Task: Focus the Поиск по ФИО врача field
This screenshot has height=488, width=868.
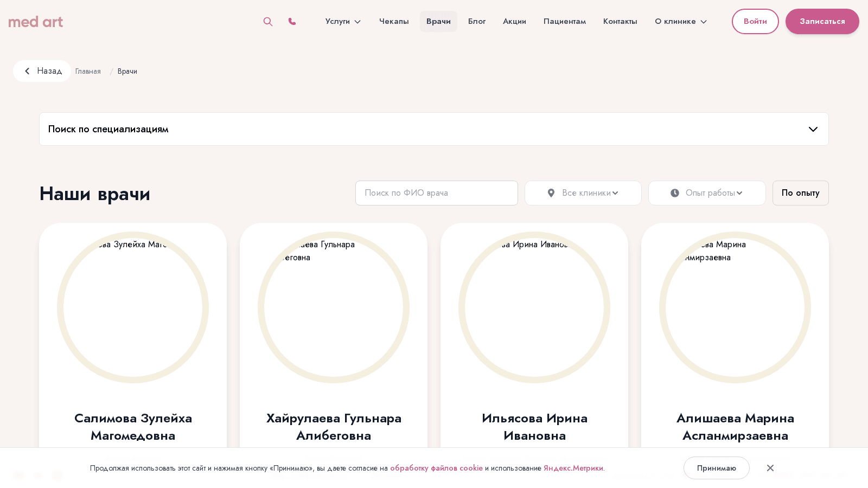Action: (437, 193)
